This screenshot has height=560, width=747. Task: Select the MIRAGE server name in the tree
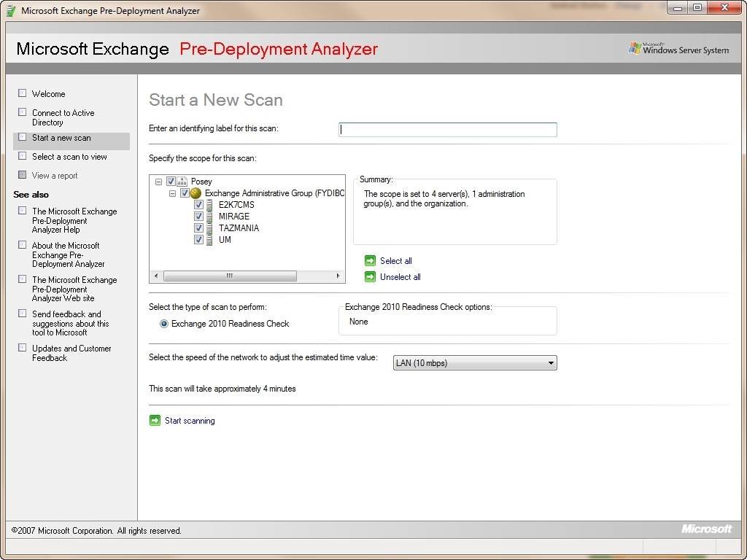(x=234, y=217)
